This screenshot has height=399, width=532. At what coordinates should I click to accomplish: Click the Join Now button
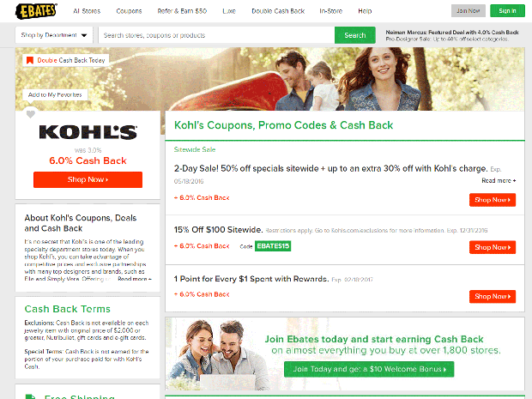click(468, 11)
